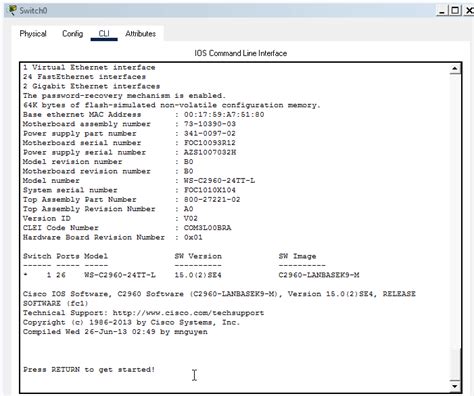Click the Top Assembly Part Number 800-27221-02
The width and height of the screenshot is (474, 396).
pyautogui.click(x=212, y=199)
